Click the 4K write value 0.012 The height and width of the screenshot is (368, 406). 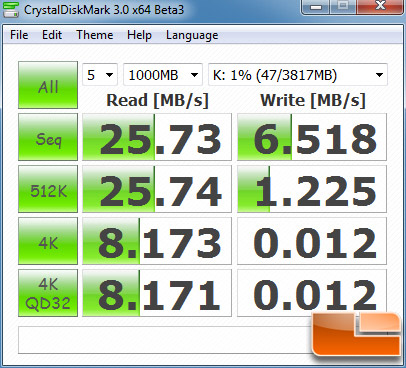coord(312,241)
